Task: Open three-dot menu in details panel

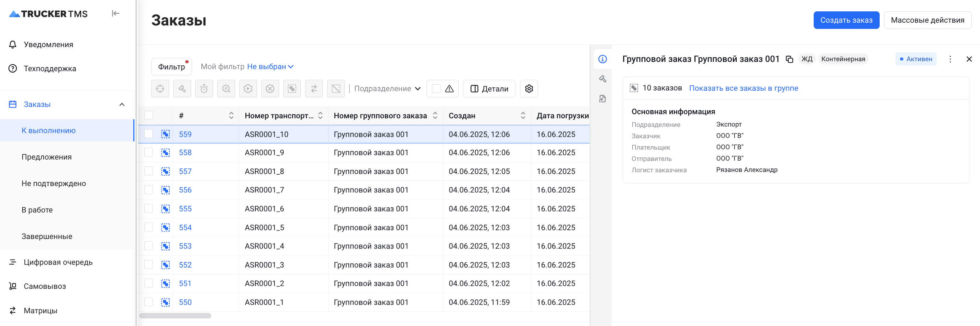Action: [950, 59]
